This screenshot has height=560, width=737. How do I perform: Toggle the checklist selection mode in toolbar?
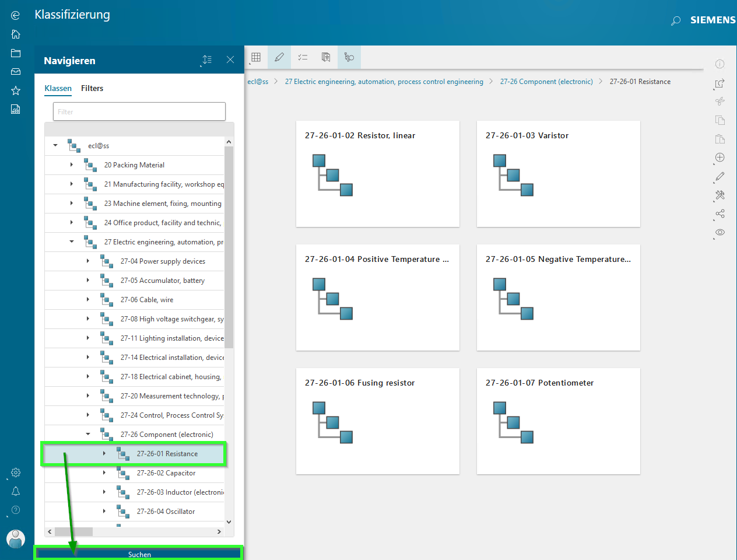(303, 57)
